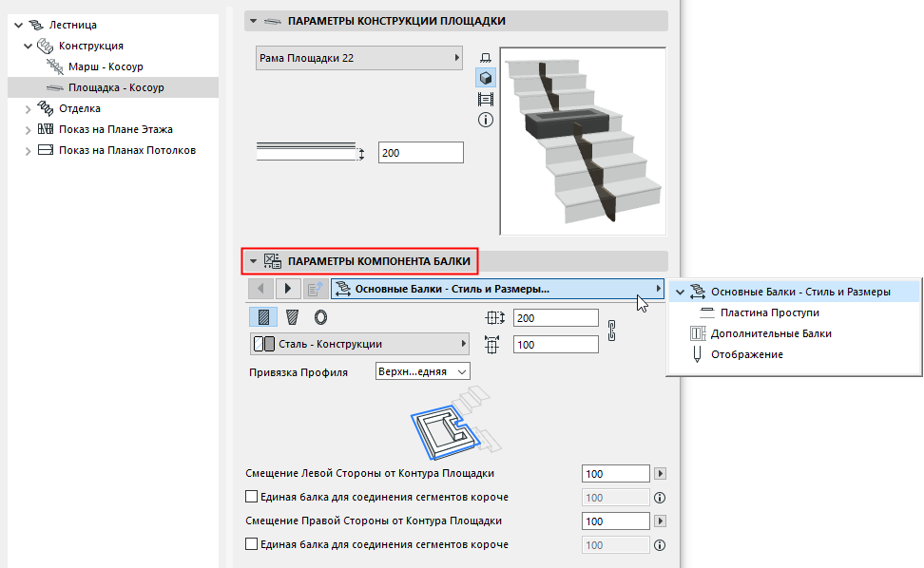Open Сталь - Конструкции material selector

[359, 344]
